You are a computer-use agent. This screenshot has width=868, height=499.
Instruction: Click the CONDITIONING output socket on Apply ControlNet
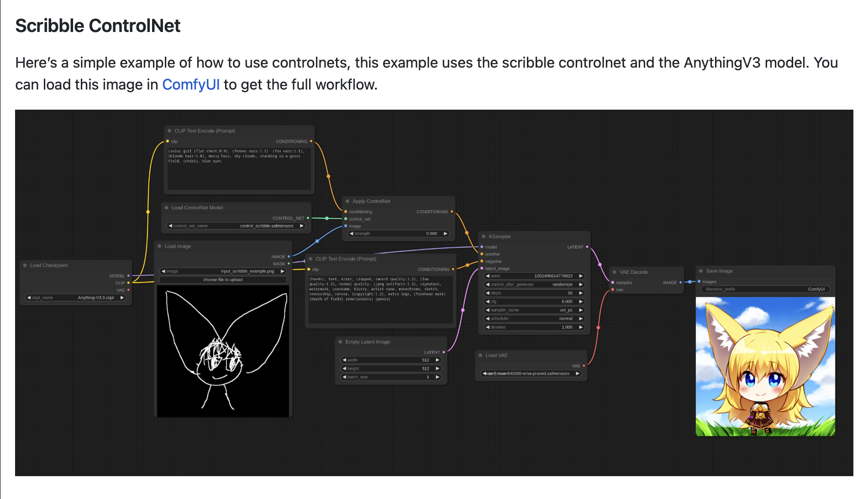click(x=451, y=212)
